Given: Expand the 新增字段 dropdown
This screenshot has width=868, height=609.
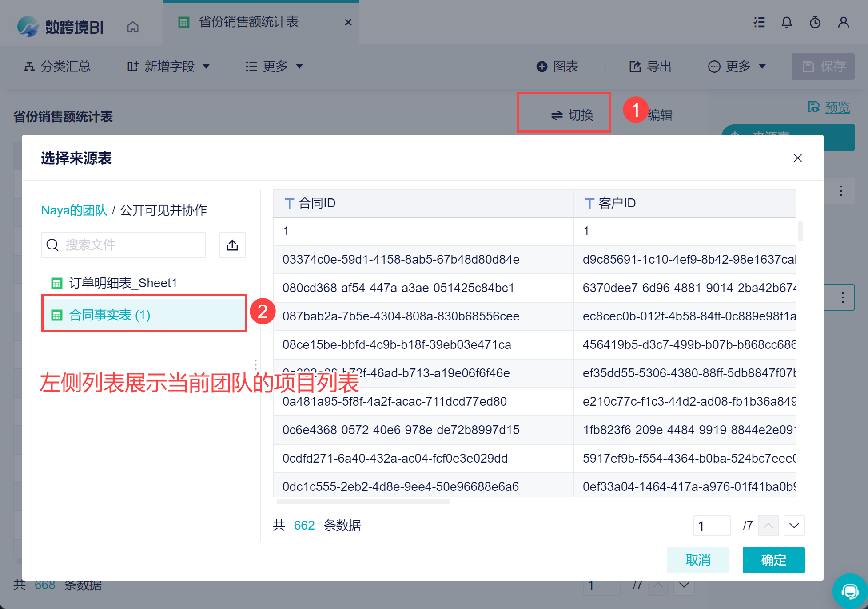Looking at the screenshot, I should point(169,67).
